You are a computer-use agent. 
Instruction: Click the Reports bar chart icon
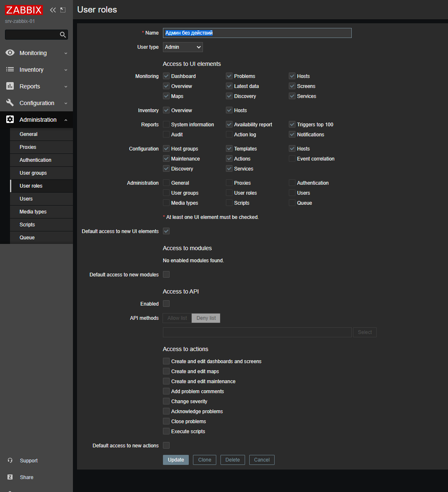pos(10,86)
